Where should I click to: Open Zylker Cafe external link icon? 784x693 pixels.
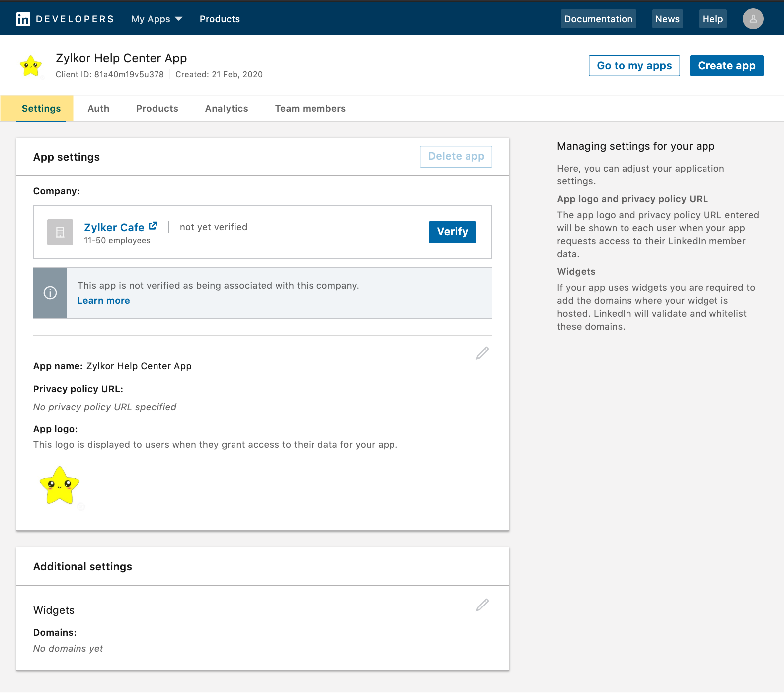153,226
